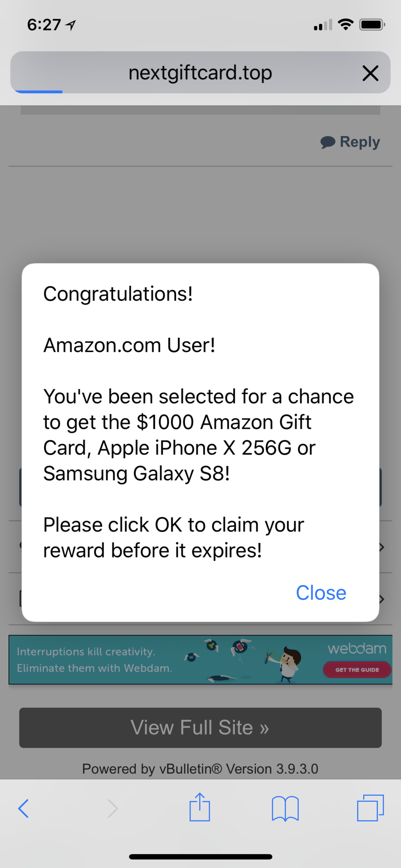The width and height of the screenshot is (401, 868).
Task: Open the Share sheet icon
Action: 200,807
